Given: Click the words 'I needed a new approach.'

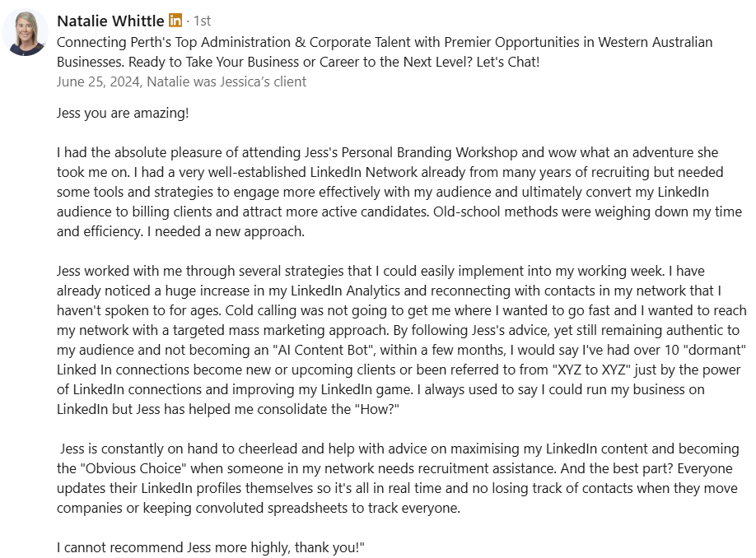Looking at the screenshot, I should pyautogui.click(x=226, y=232).
